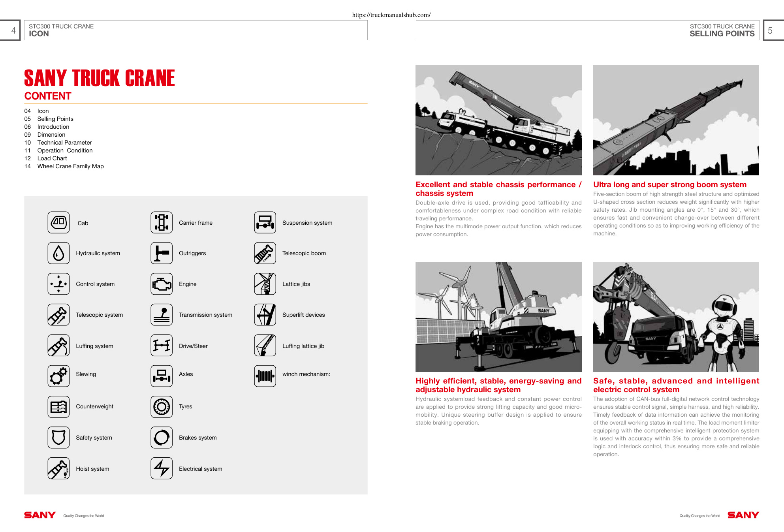The width and height of the screenshot is (784, 532).
Task: Click the SANY logo at bottom left
Action: [40, 515]
